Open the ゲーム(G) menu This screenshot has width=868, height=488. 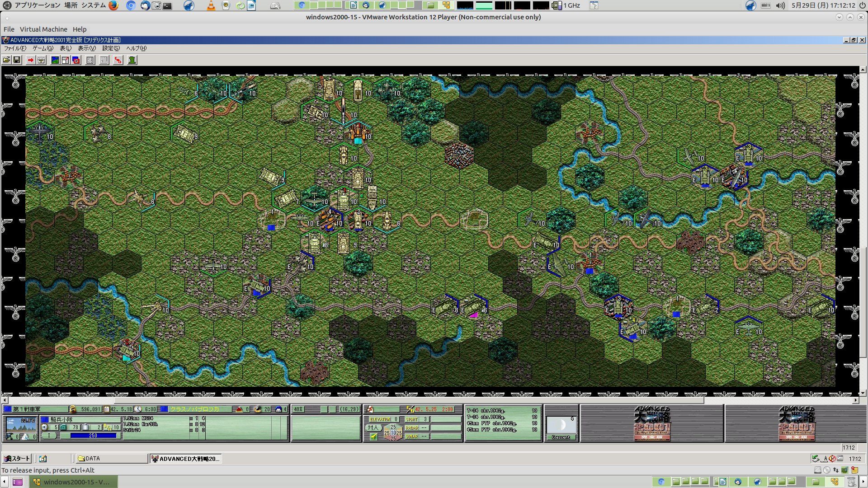(42, 48)
